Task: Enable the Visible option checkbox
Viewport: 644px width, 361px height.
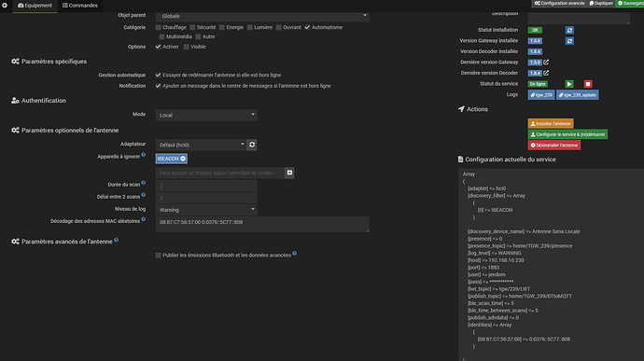Action: [187, 47]
